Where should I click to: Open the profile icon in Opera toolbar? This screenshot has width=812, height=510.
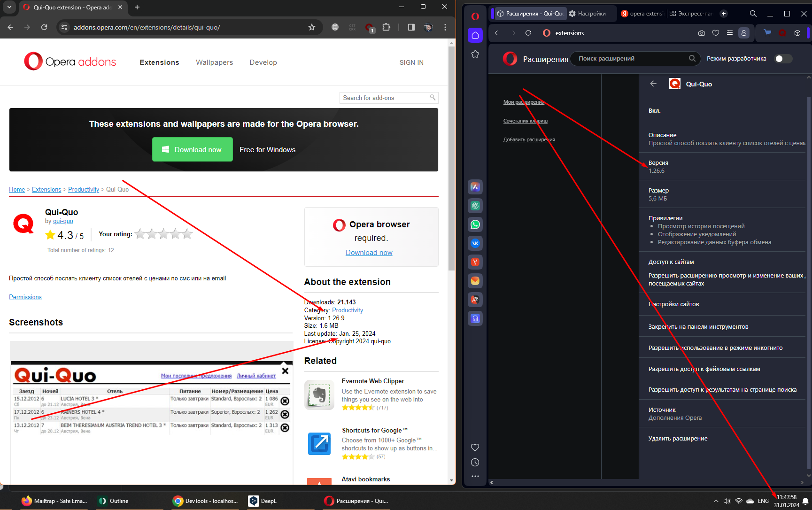tap(744, 33)
